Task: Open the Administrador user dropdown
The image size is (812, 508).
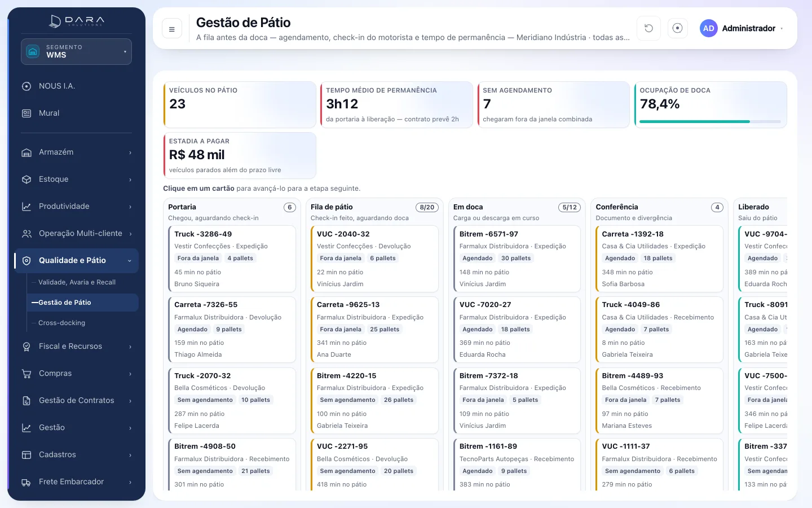Action: [x=742, y=28]
